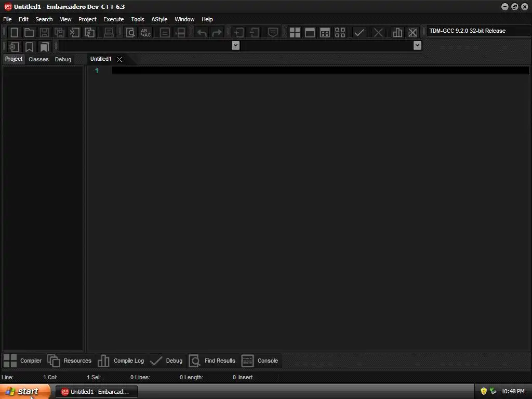Click the Open file folder icon
The width and height of the screenshot is (532, 399).
(29, 33)
